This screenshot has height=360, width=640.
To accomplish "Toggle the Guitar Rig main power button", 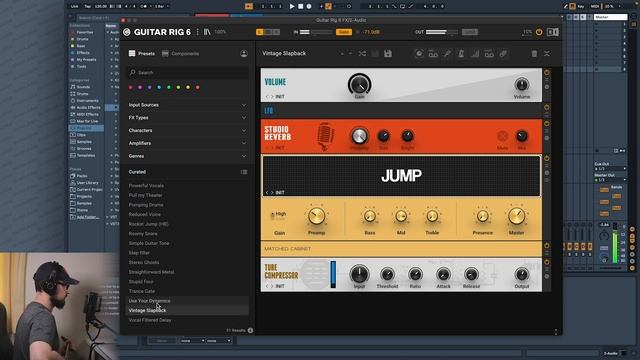I will [539, 32].
